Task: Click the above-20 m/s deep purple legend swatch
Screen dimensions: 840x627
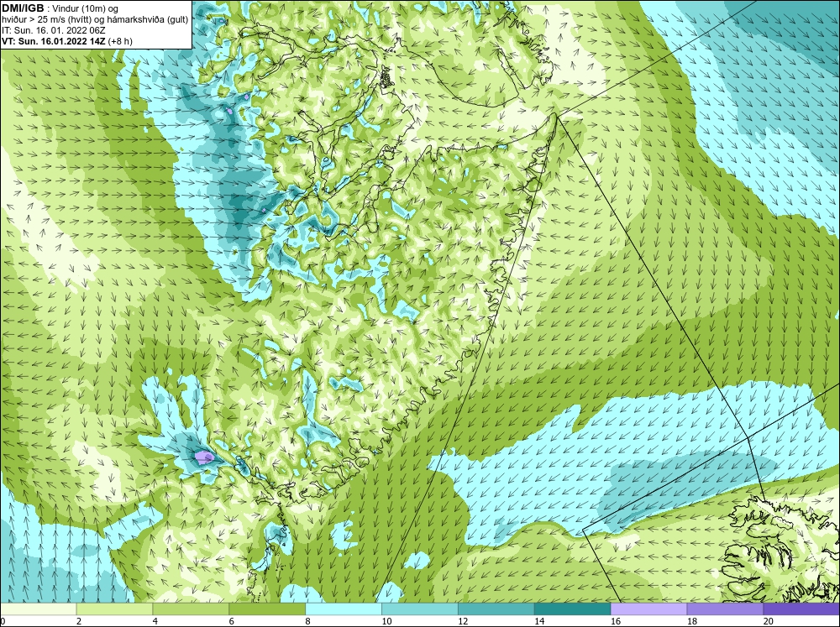Action: [801, 609]
